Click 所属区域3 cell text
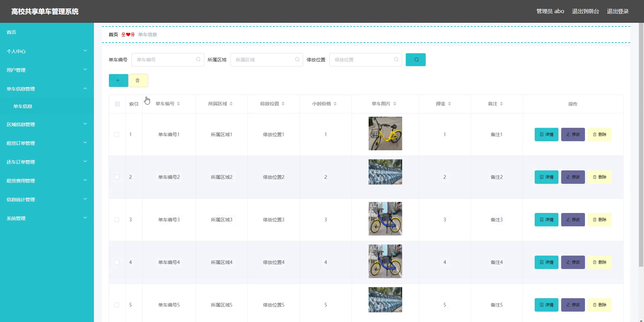The width and height of the screenshot is (644, 322). [221, 220]
